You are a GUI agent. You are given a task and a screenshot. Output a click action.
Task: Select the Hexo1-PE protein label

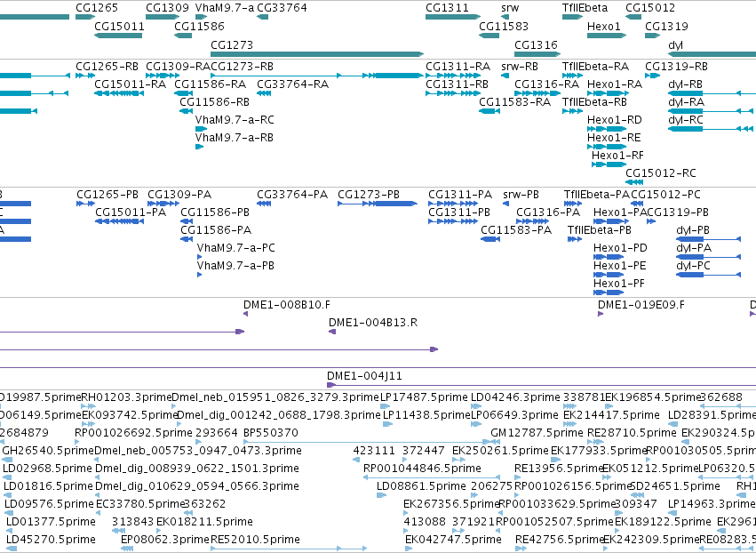619,266
